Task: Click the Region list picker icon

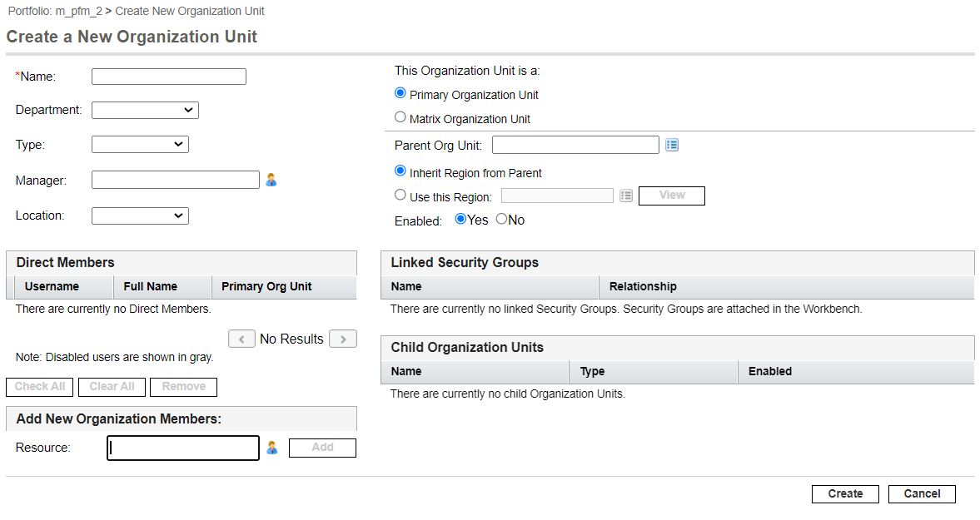Action: 626,196
